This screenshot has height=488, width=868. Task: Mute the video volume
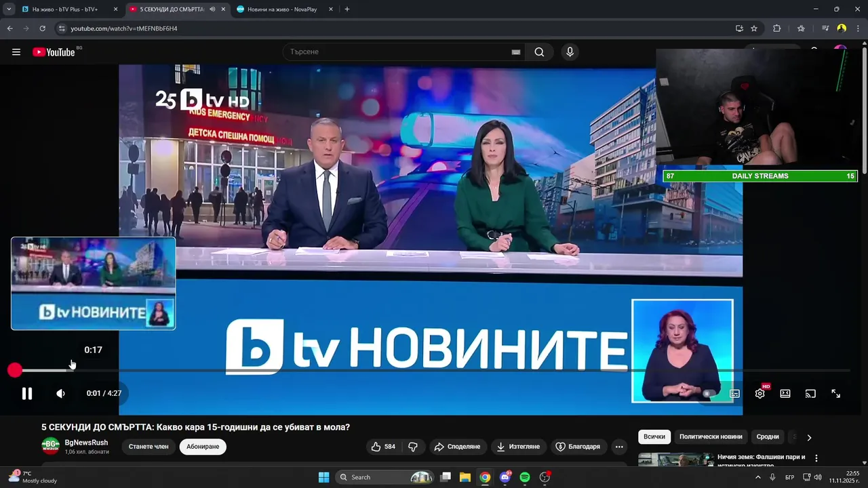tap(60, 393)
